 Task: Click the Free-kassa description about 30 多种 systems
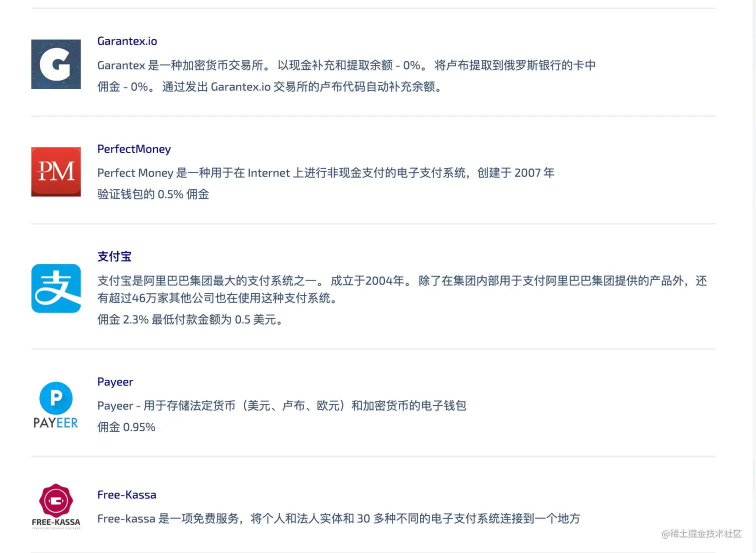pos(339,519)
